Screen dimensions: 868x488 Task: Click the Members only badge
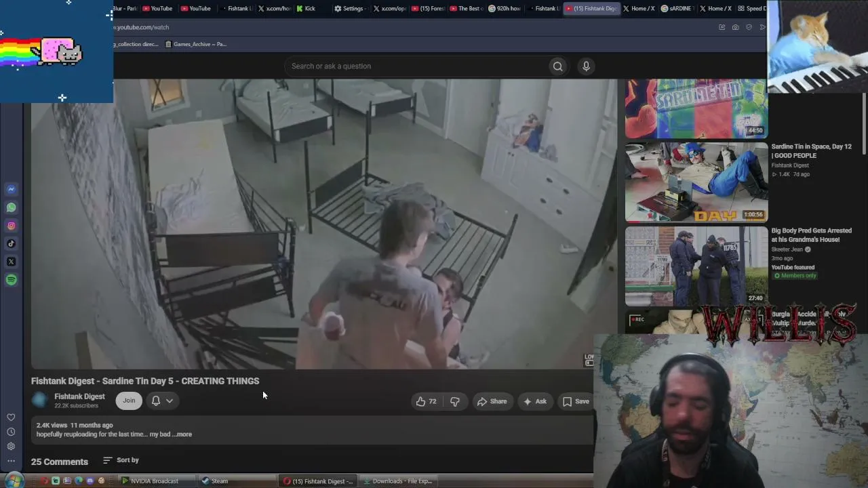794,276
